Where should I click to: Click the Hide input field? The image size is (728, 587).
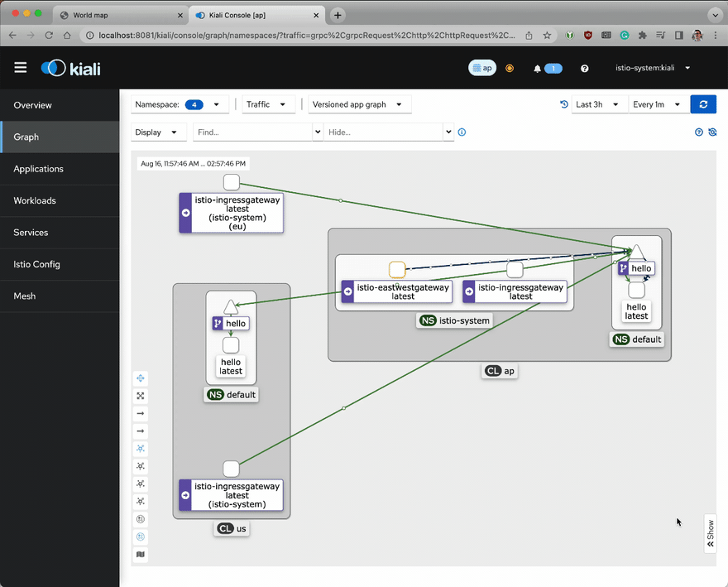(384, 132)
